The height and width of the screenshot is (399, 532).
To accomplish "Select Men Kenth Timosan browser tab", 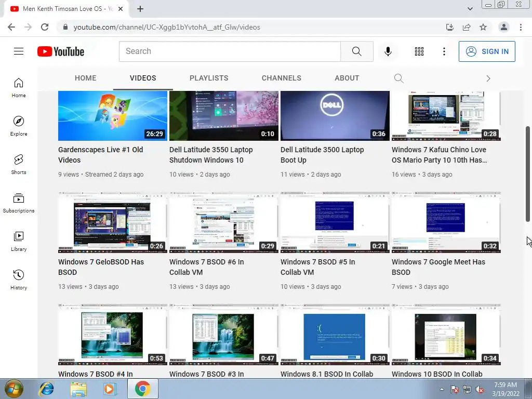I will pos(66,9).
